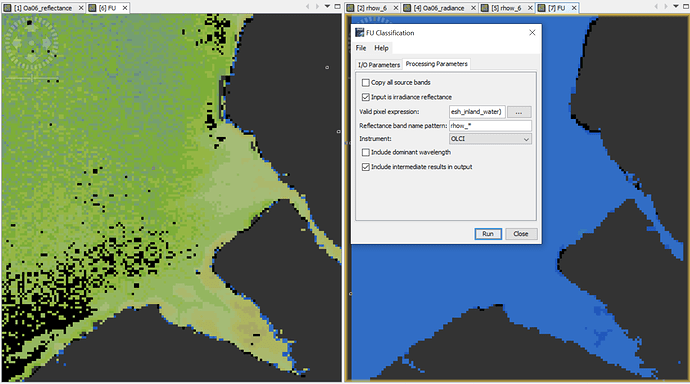
Task: Maximize the right image pane window
Action: pos(685,7)
